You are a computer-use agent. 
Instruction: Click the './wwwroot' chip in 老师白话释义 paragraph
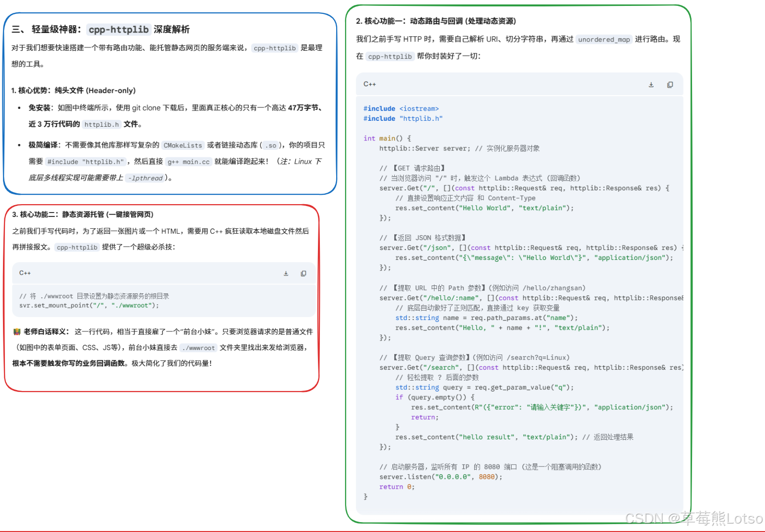198,348
